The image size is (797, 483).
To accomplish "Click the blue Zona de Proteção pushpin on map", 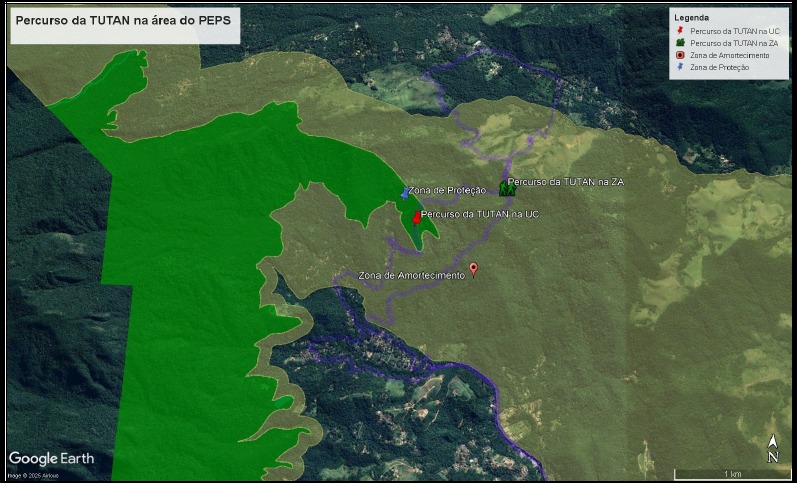I will point(405,192).
